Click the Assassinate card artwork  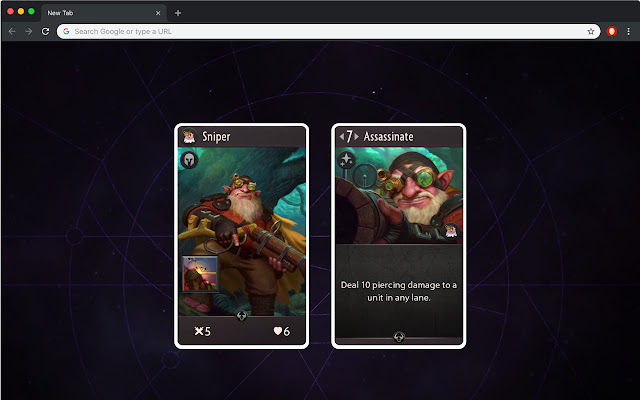click(x=399, y=196)
